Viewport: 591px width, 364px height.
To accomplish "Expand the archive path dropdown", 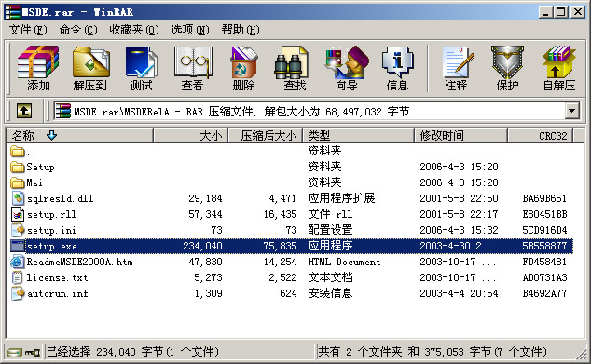I will tap(571, 111).
